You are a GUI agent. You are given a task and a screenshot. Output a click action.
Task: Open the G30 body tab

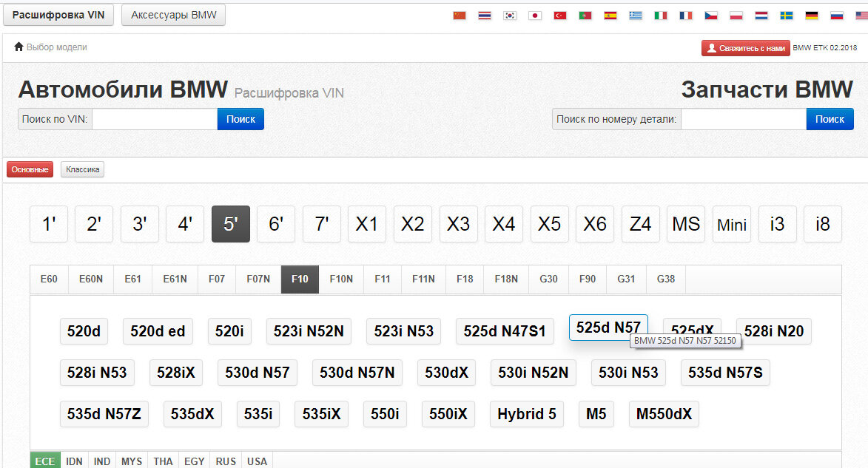tap(548, 279)
